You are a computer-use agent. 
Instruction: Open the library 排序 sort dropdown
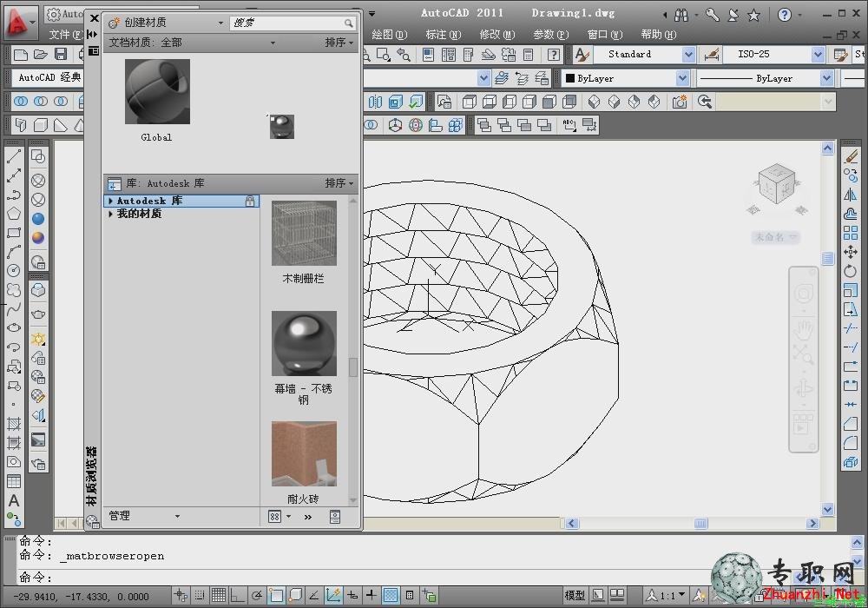(x=339, y=183)
